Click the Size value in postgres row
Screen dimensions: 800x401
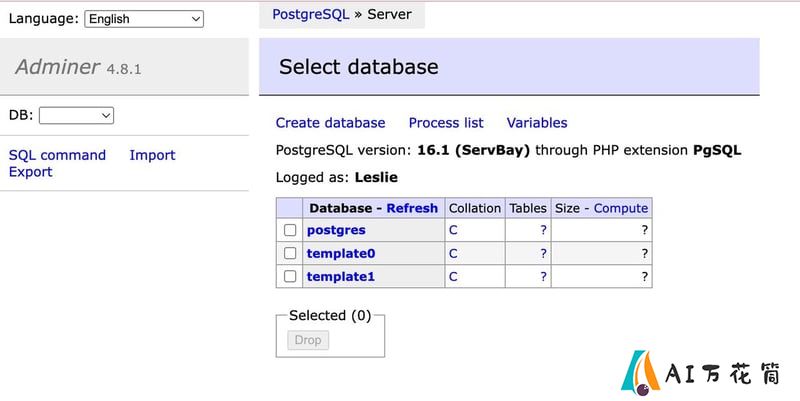(645, 230)
